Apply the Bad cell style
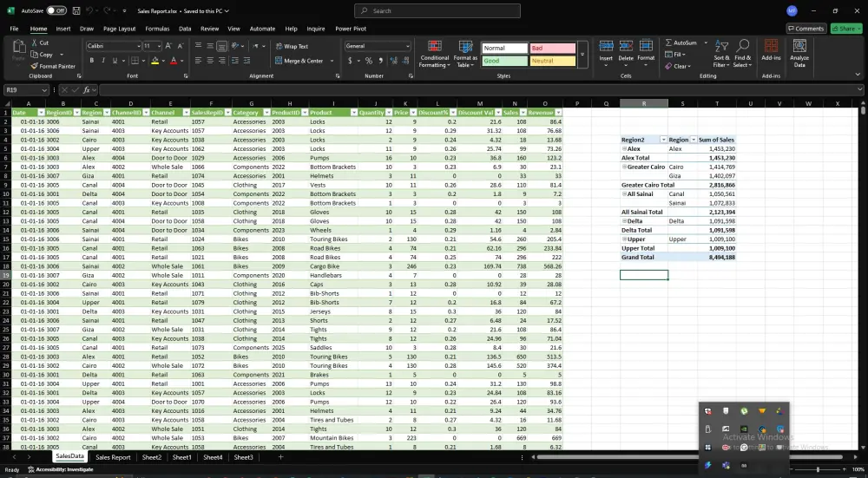Image resolution: width=868 pixels, height=478 pixels. (552, 48)
